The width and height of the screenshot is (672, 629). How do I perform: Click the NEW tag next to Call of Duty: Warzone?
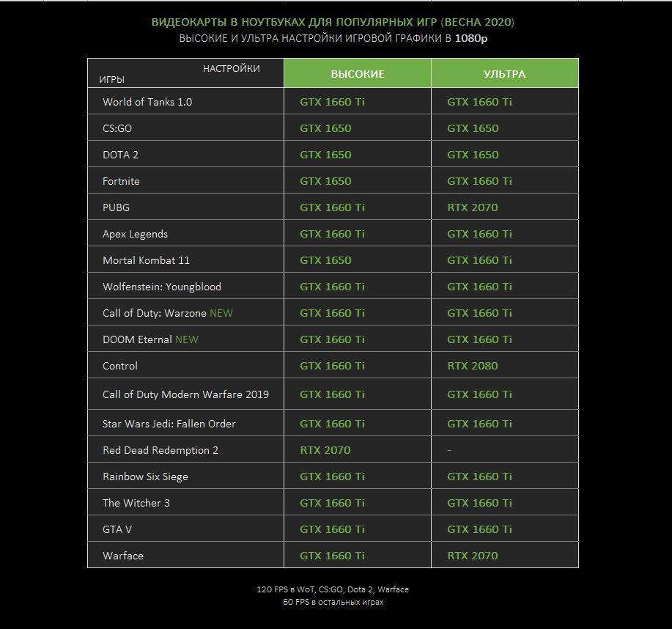(x=221, y=313)
